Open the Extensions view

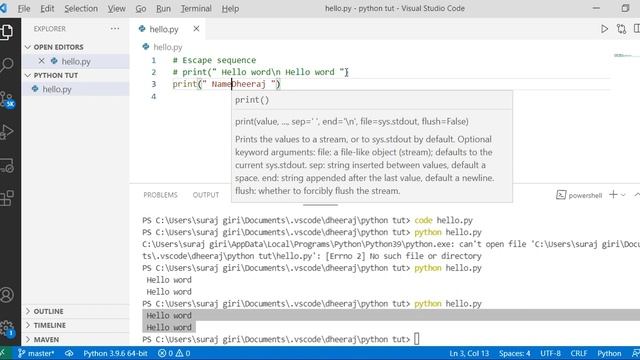(7, 198)
